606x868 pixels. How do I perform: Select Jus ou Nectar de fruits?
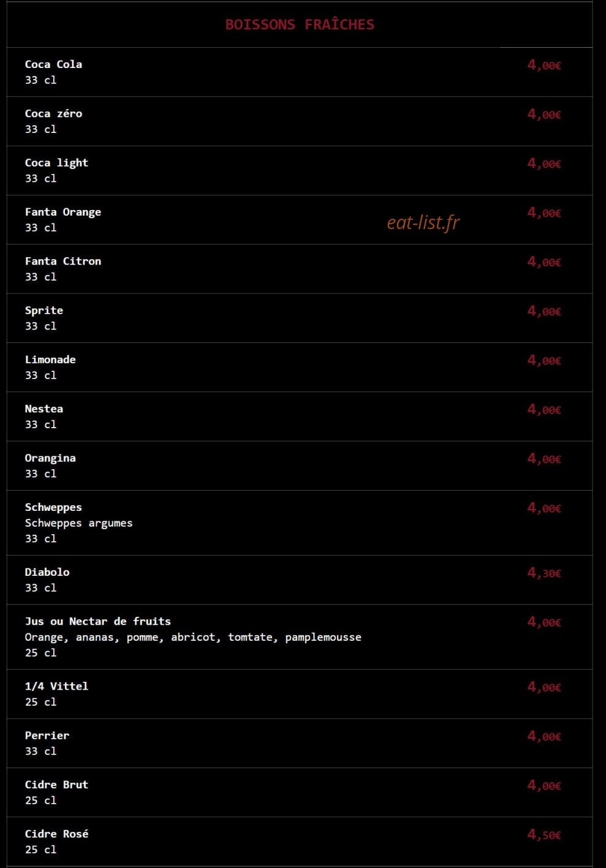click(x=98, y=621)
